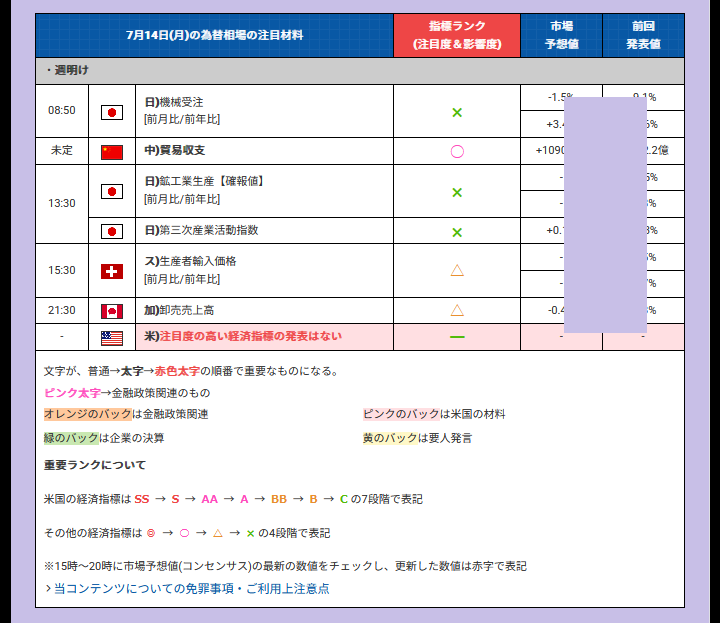720x623 pixels.
Task: Click the Swiss flag beside 生産者輸入価格
Action: (x=112, y=271)
